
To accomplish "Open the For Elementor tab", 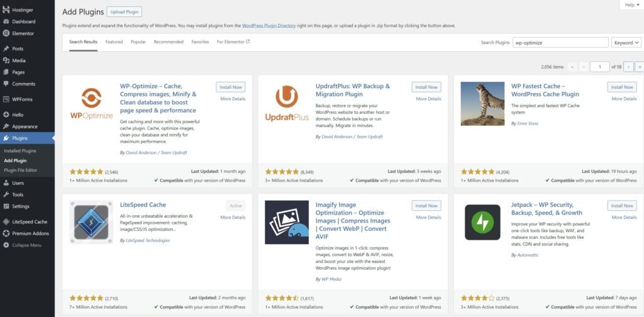I will click(233, 42).
